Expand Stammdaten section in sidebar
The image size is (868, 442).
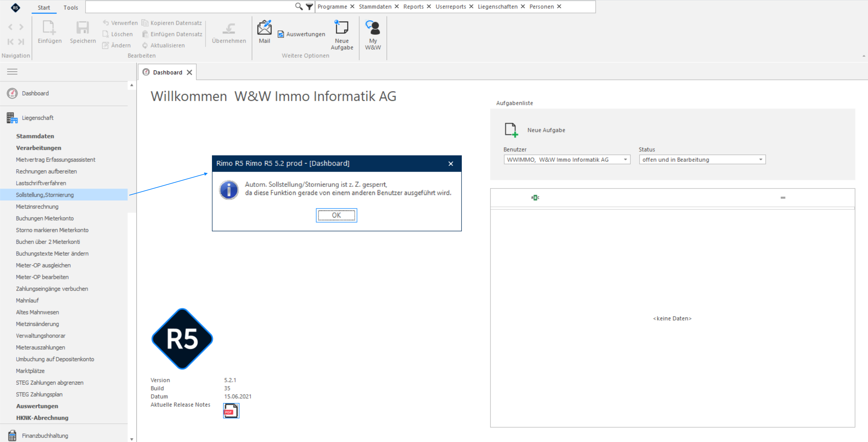click(35, 136)
